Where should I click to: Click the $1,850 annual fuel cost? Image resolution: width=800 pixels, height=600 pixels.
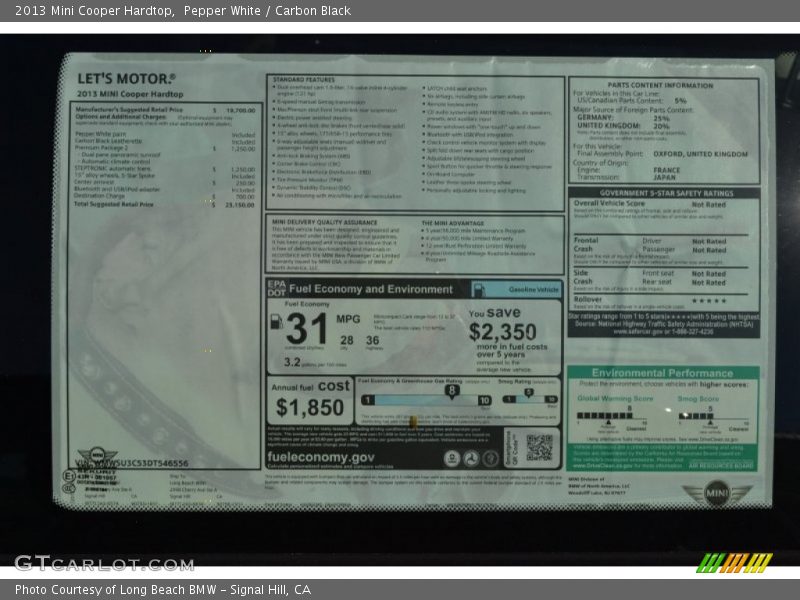(310, 408)
